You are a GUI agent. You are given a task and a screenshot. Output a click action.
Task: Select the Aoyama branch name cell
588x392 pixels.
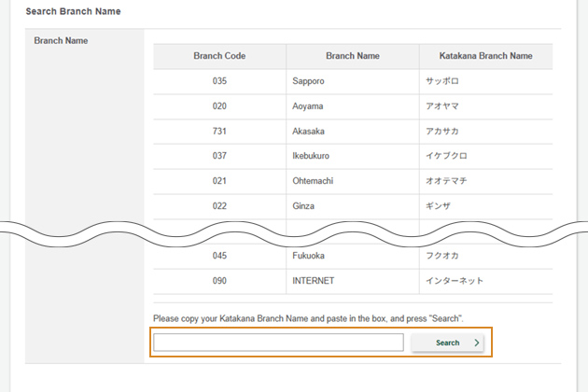(x=308, y=106)
